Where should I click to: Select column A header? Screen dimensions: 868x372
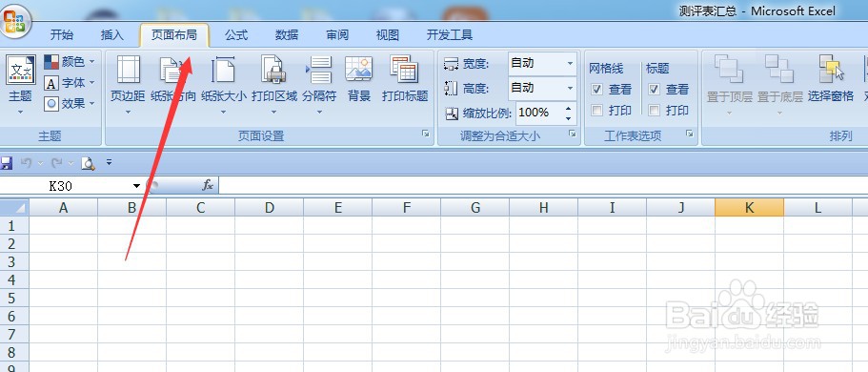click(64, 208)
